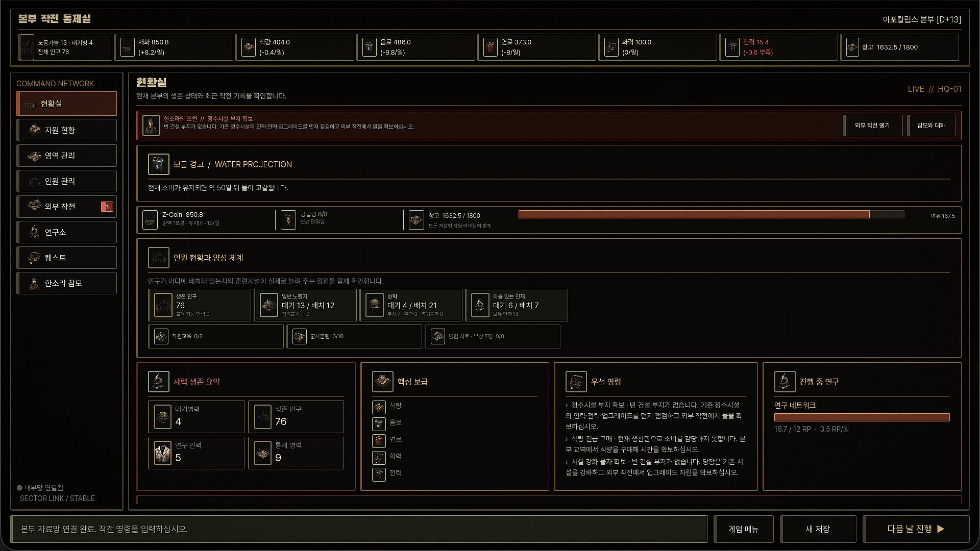Image resolution: width=980 pixels, height=551 pixels.
Task: Click the 전력 row in 핵심 보급
Action: tap(454, 473)
